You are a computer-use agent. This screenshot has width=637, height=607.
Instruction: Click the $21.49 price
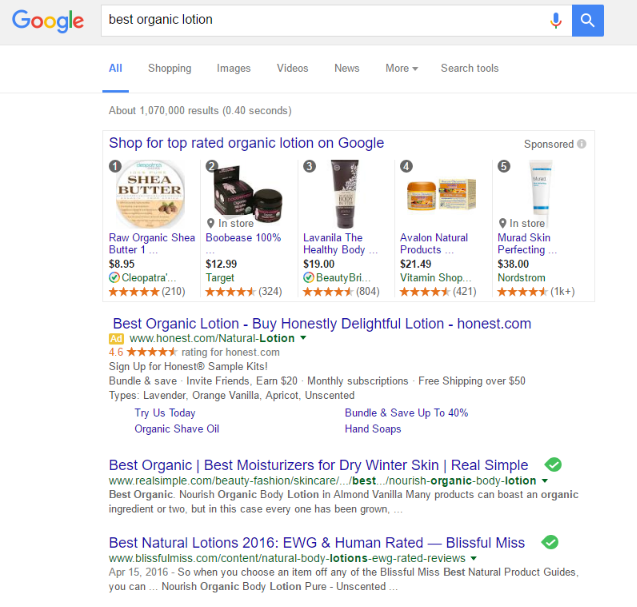pyautogui.click(x=416, y=264)
